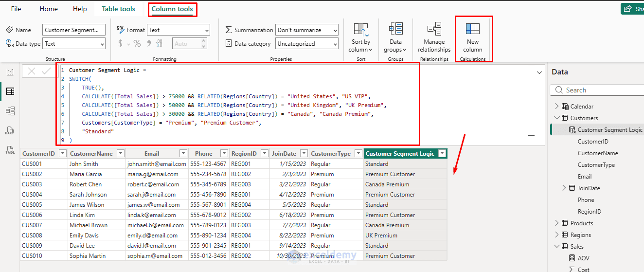Open CustomerType column filter dropdown
This screenshot has width=644, height=272.
358,153
